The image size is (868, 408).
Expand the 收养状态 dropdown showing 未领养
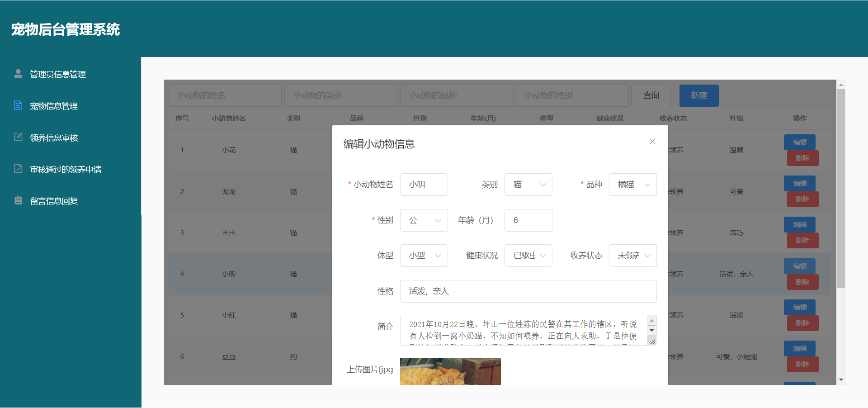tap(632, 256)
